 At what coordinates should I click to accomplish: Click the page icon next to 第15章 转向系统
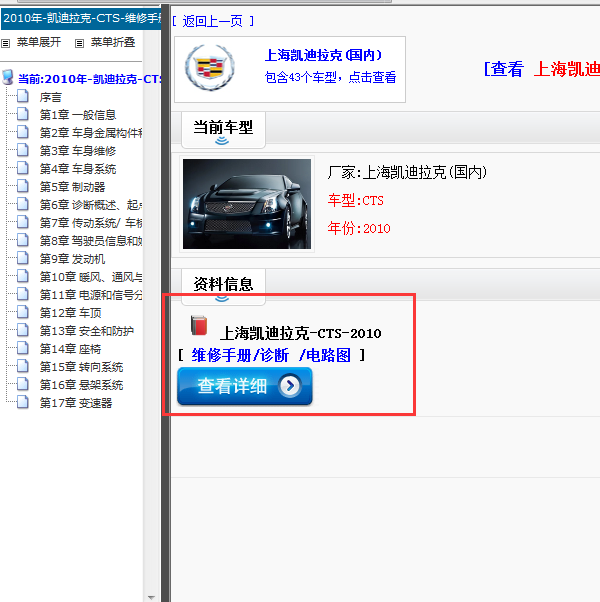click(23, 367)
